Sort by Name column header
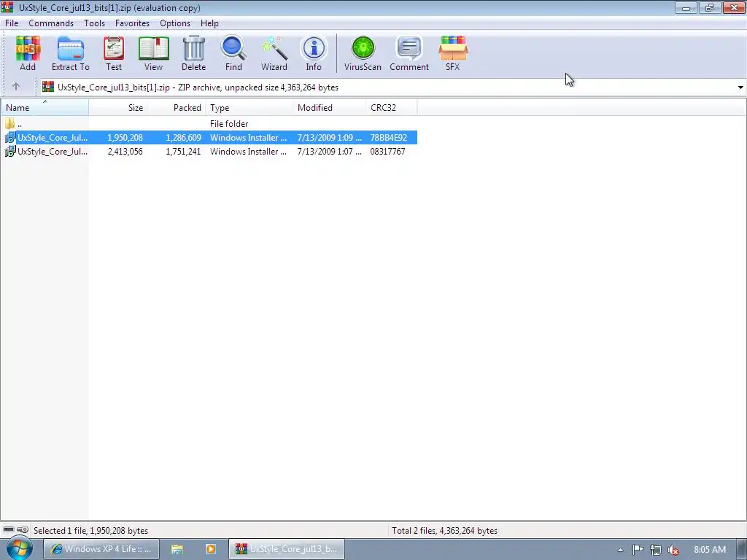Image resolution: width=747 pixels, height=560 pixels. pos(44,108)
